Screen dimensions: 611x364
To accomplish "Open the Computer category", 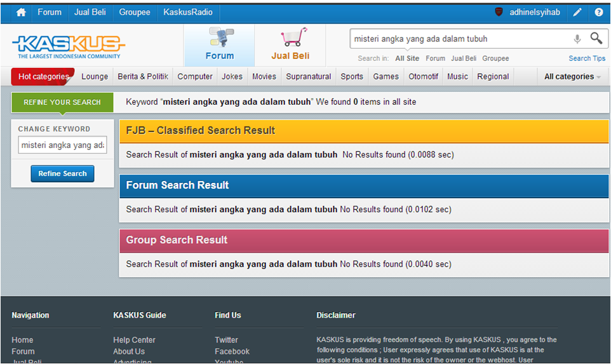I will (x=195, y=77).
